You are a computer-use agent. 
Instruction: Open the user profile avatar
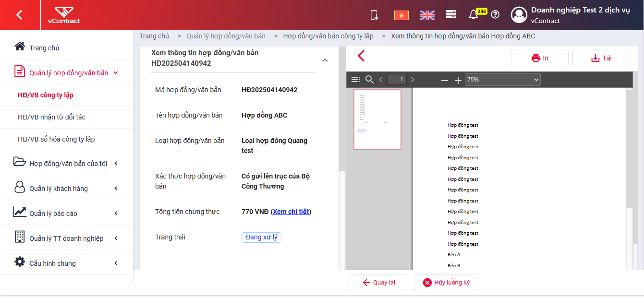(519, 15)
